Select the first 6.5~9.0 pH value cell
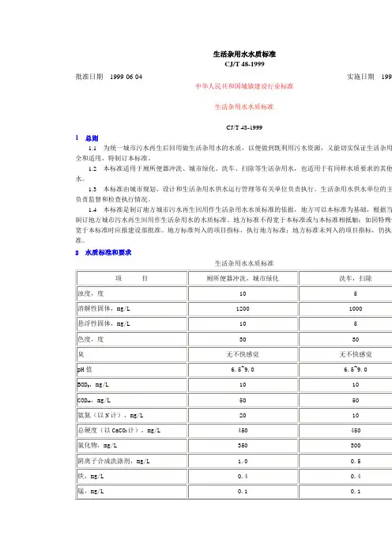This screenshot has width=392, height=555. point(243,369)
